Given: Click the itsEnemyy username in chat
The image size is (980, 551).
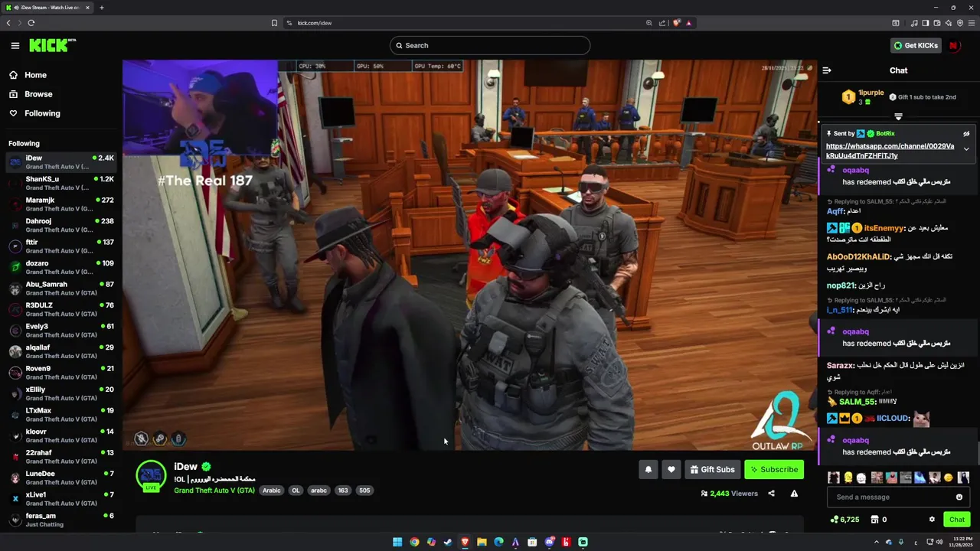Looking at the screenshot, I should 884,228.
